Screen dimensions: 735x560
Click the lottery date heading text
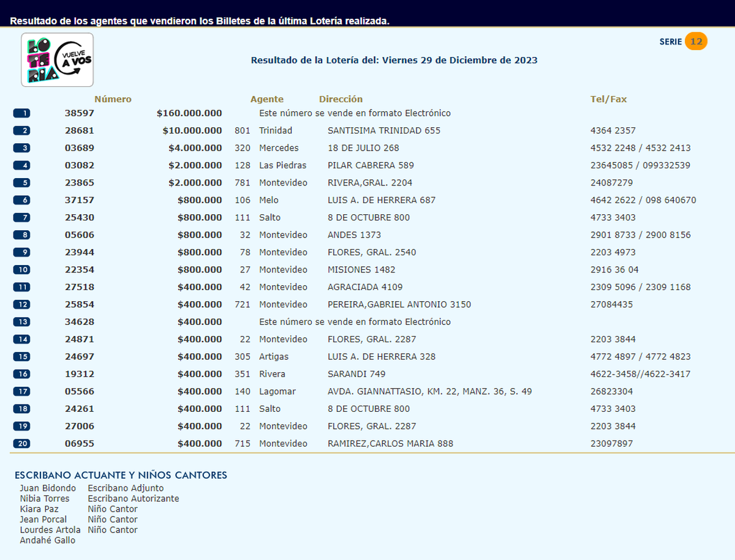pyautogui.click(x=394, y=60)
